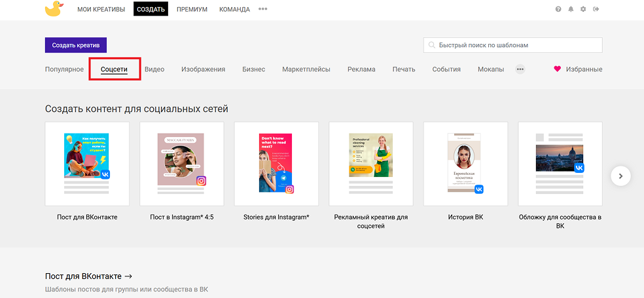Open the КОМАНДА menu item

coord(234,9)
